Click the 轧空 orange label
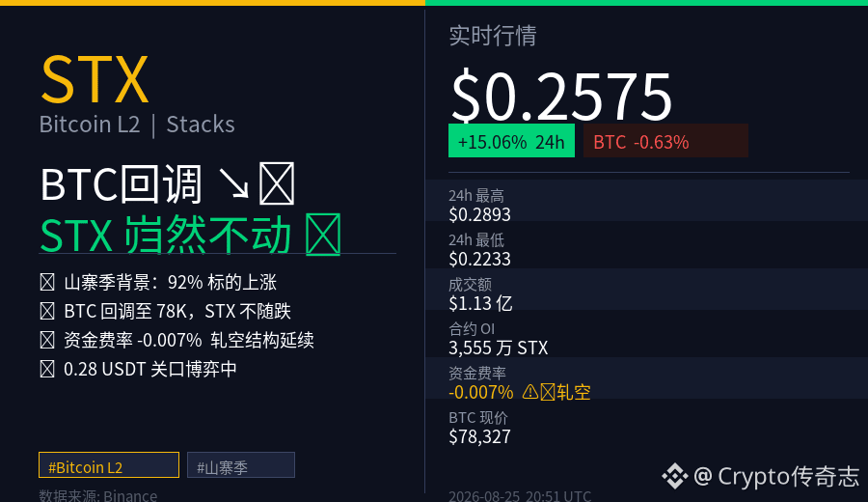The width and height of the screenshot is (868, 502). click(574, 392)
